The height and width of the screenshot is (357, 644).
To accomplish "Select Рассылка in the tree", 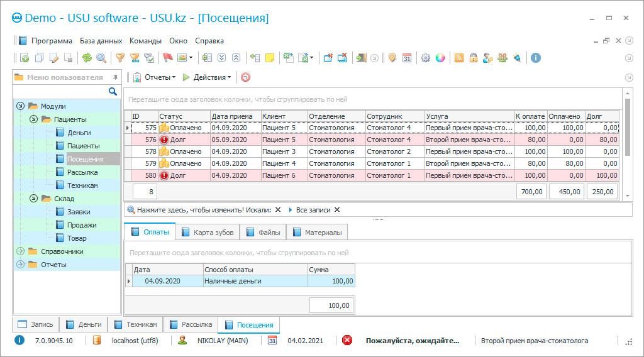I will [82, 172].
